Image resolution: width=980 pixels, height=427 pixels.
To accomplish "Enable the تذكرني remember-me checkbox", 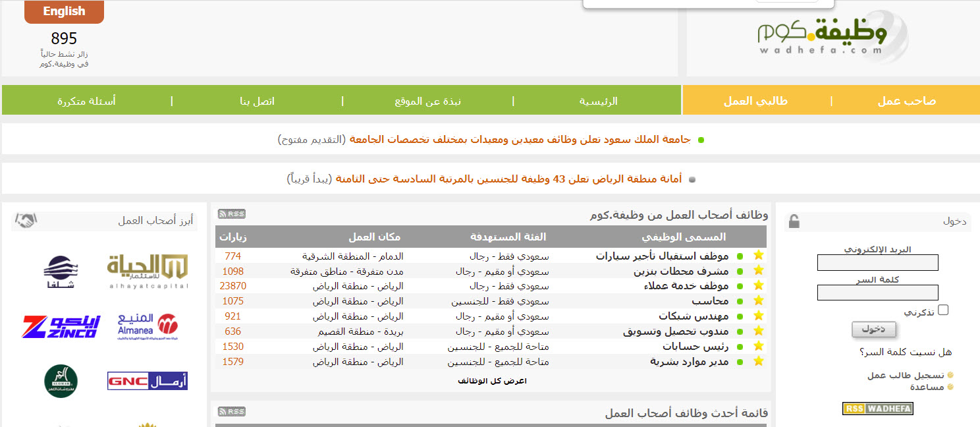I will (x=943, y=310).
